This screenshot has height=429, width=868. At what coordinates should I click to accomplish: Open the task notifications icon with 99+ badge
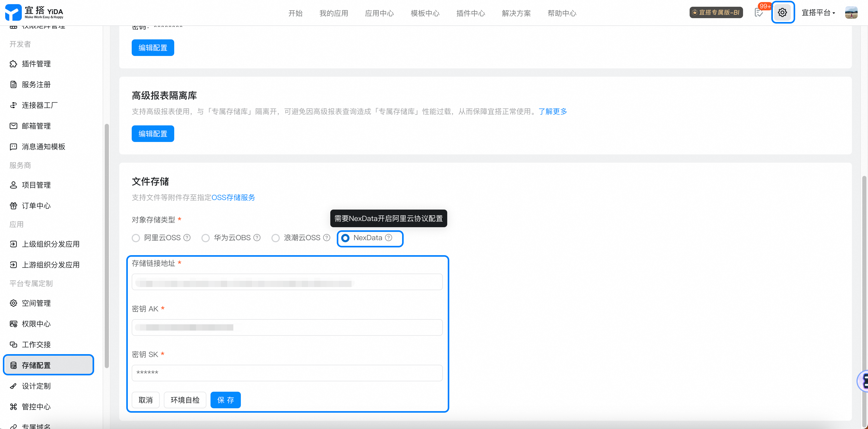tap(759, 13)
